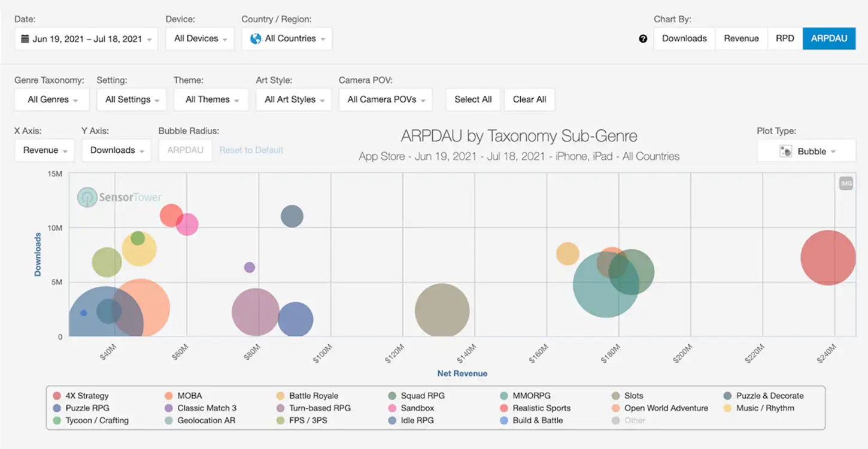Toggle 4X Strategy legend entry

point(81,396)
